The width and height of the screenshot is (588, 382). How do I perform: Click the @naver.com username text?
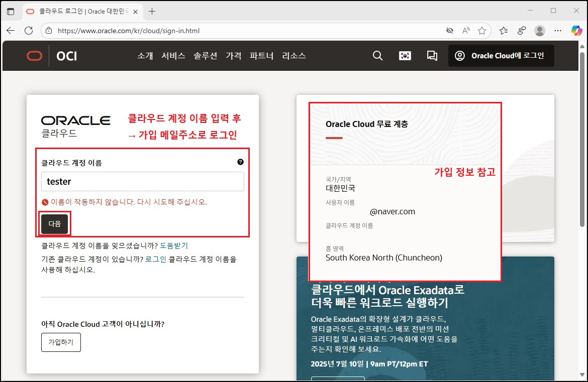[x=392, y=212]
